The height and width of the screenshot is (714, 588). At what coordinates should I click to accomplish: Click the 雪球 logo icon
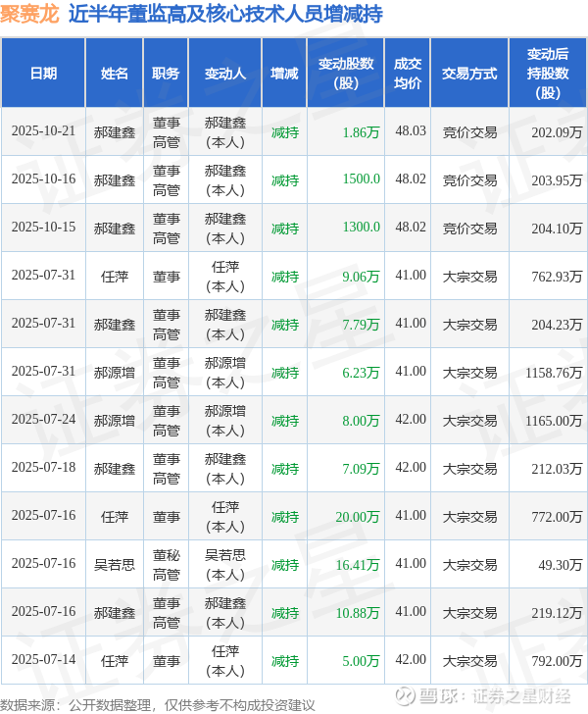[405, 695]
